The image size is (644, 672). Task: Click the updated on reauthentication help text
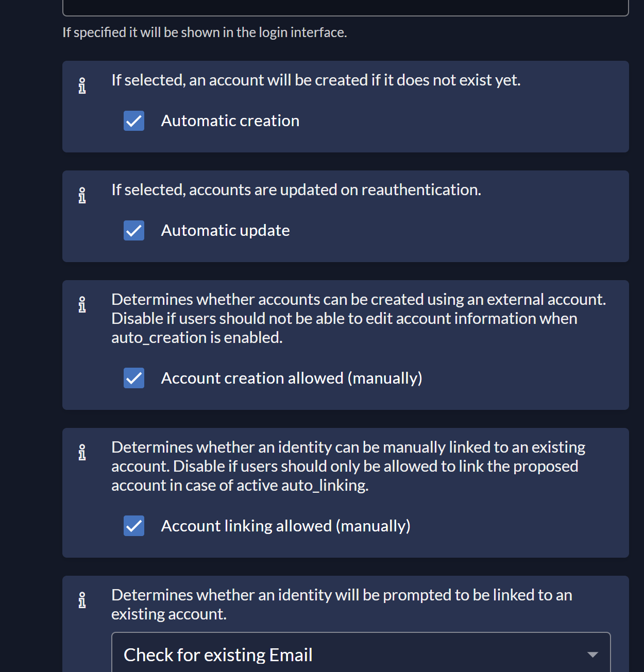point(296,190)
